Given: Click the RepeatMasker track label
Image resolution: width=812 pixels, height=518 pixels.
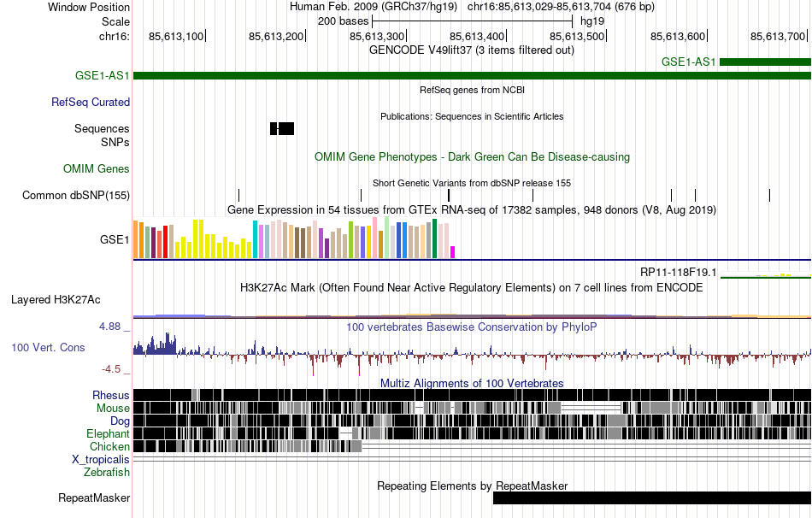Looking at the screenshot, I should 94,497.
